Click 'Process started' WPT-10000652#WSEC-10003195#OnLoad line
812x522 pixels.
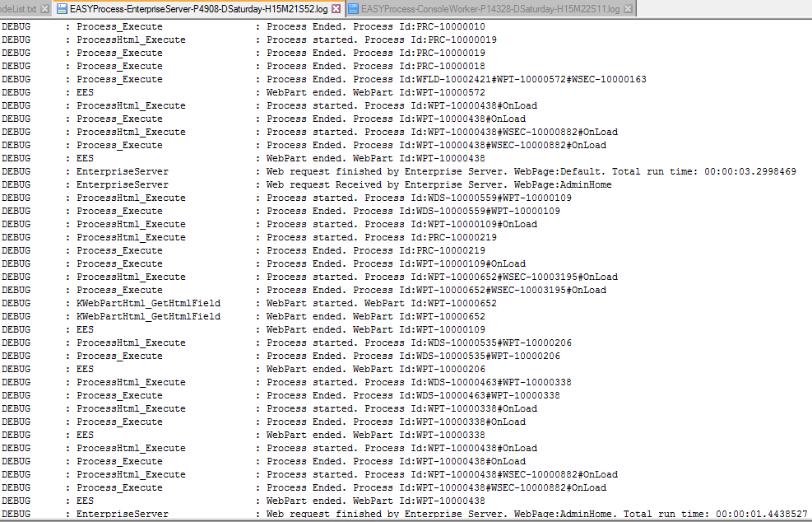point(443,277)
